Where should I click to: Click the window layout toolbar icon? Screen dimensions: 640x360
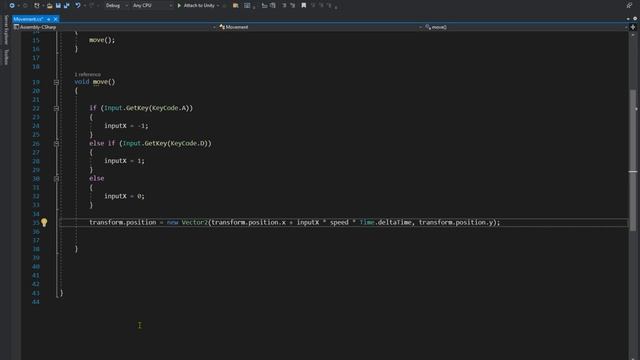pos(247,6)
